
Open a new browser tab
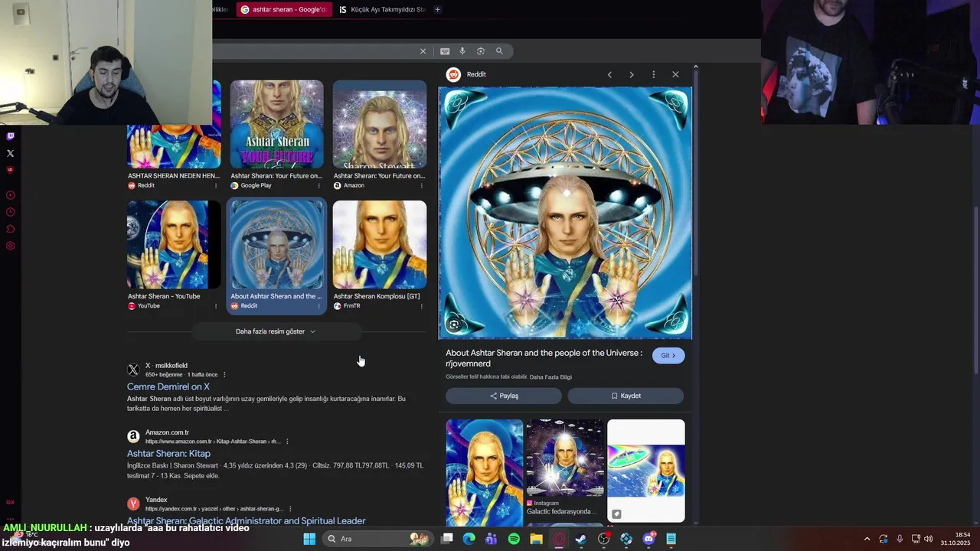tap(437, 9)
